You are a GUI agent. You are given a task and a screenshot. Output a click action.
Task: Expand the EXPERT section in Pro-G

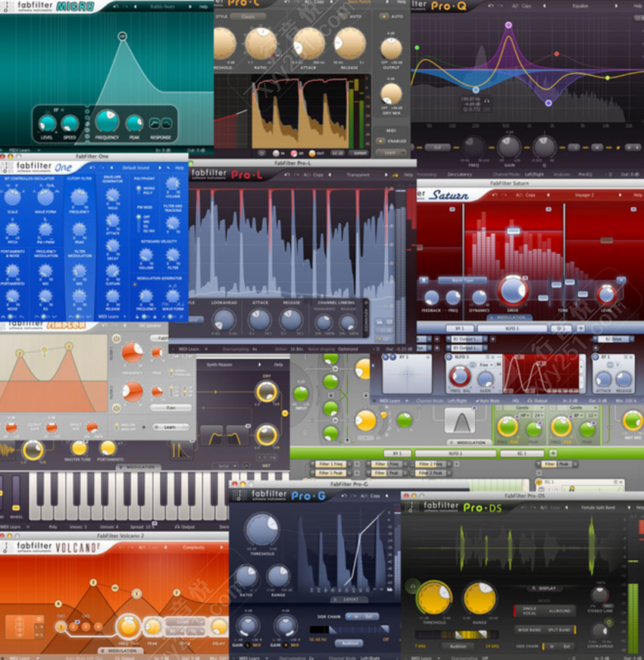click(349, 600)
